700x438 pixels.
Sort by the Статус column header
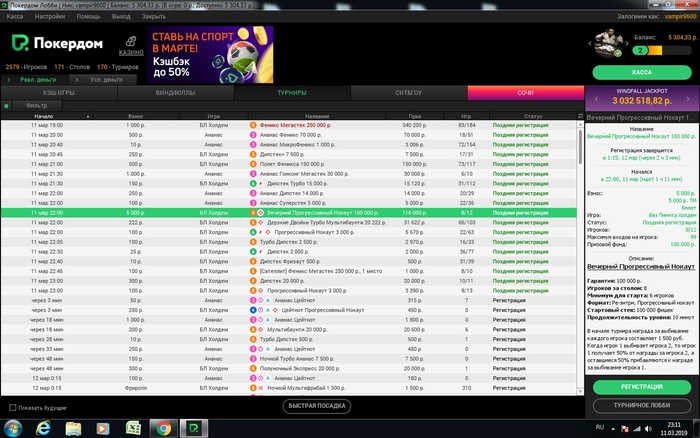(533, 116)
